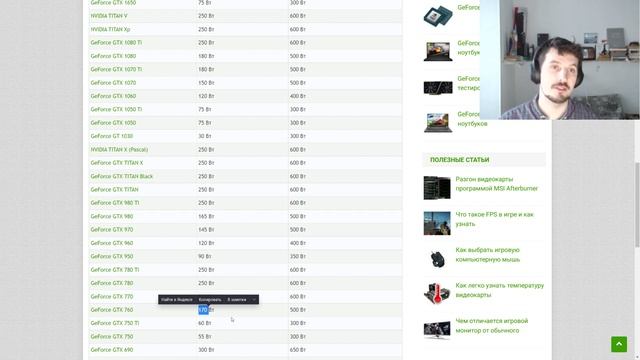Open the GeForce GTX 950 link

(x=112, y=256)
